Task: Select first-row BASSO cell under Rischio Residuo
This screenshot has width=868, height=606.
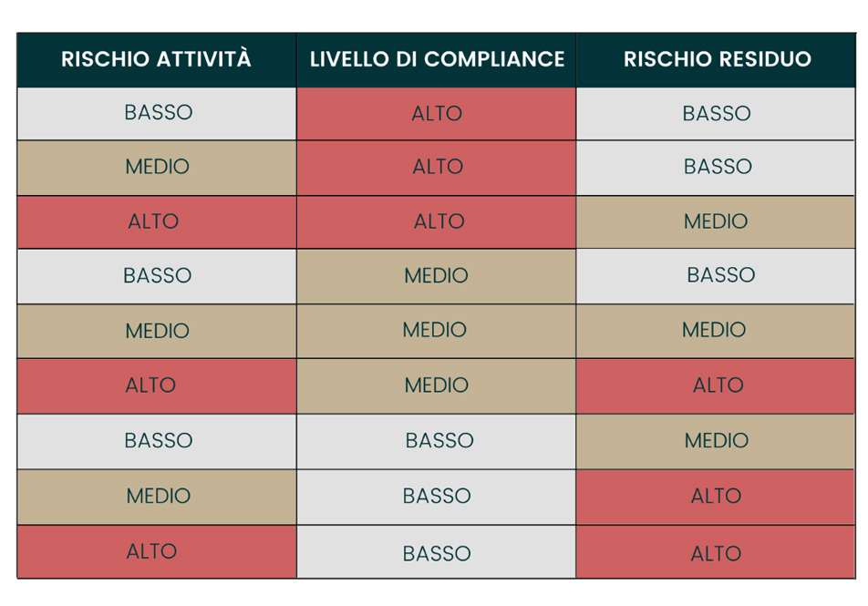Action: coord(717,114)
